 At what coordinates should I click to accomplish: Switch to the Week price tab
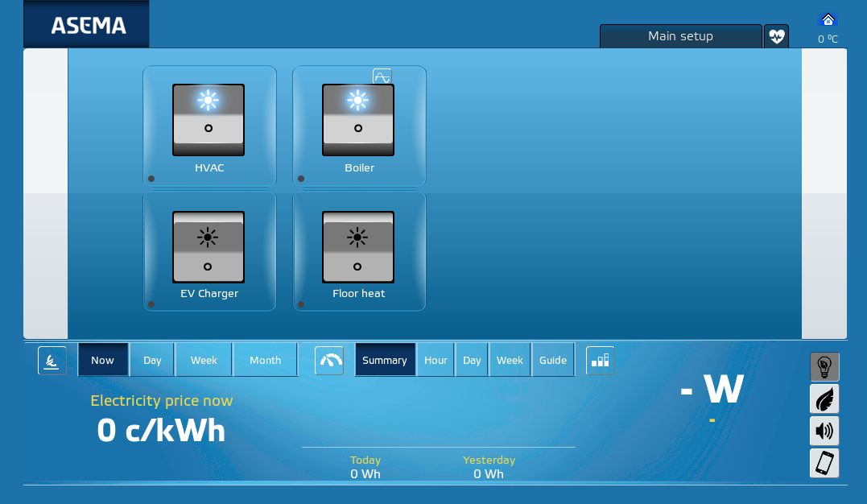pos(204,360)
